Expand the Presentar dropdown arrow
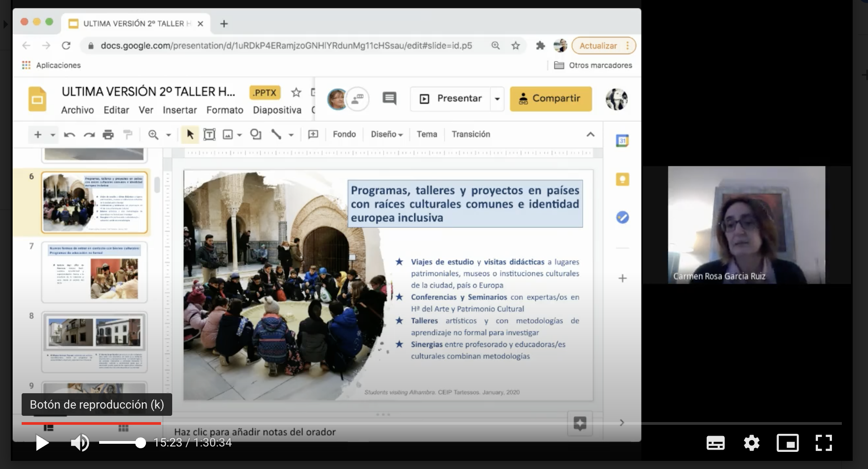The height and width of the screenshot is (469, 868). coord(497,99)
